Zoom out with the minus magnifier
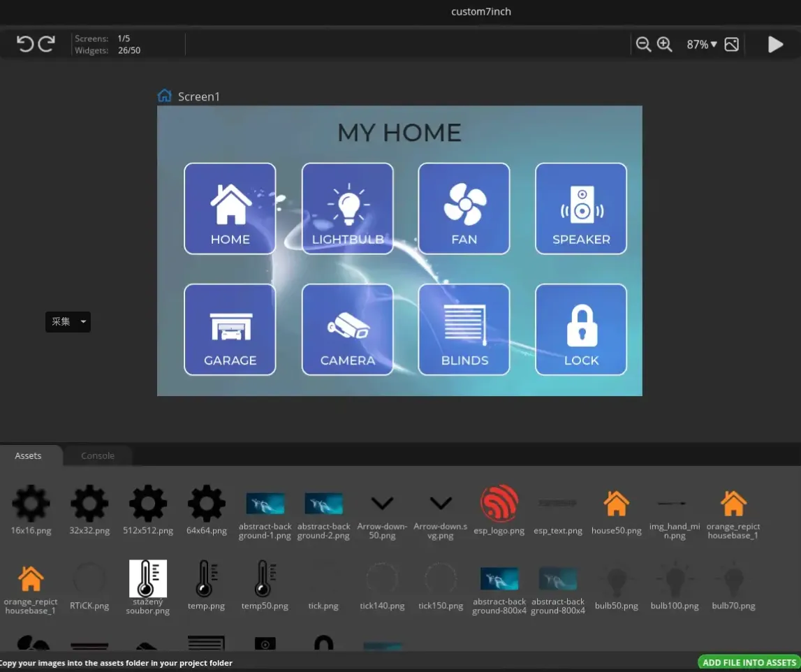 pyautogui.click(x=643, y=45)
